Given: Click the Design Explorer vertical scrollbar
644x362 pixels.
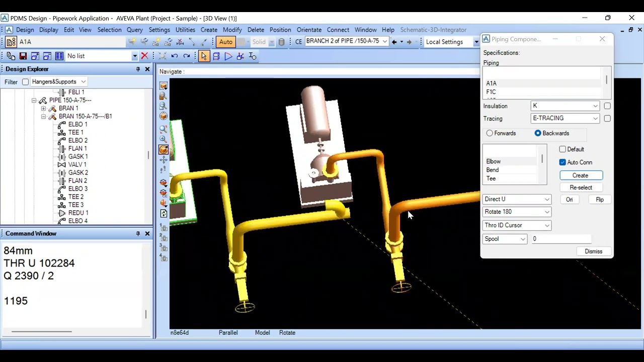Looking at the screenshot, I should (148, 155).
